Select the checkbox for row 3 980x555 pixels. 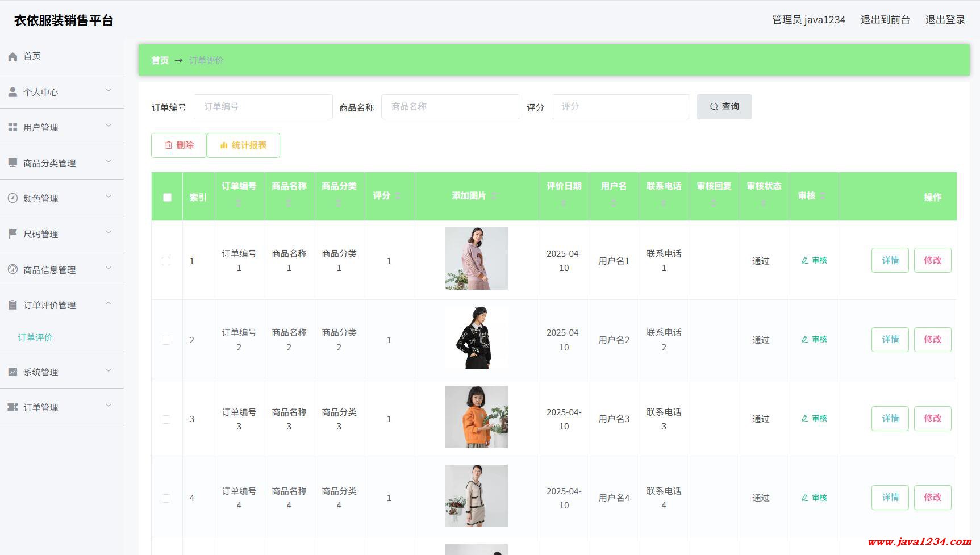[x=166, y=419]
